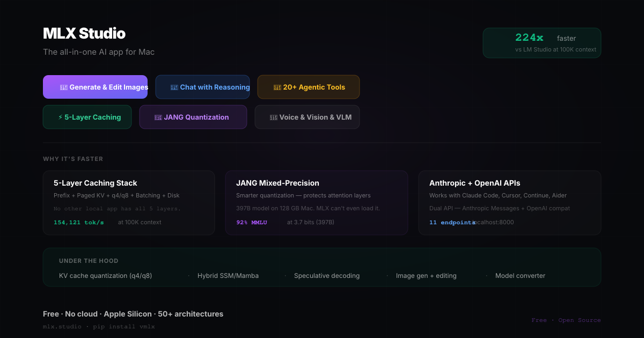The width and height of the screenshot is (644, 338).
Task: Click 'Works with Claude Code, Cursor, Continue, Aider'
Action: coord(498,195)
